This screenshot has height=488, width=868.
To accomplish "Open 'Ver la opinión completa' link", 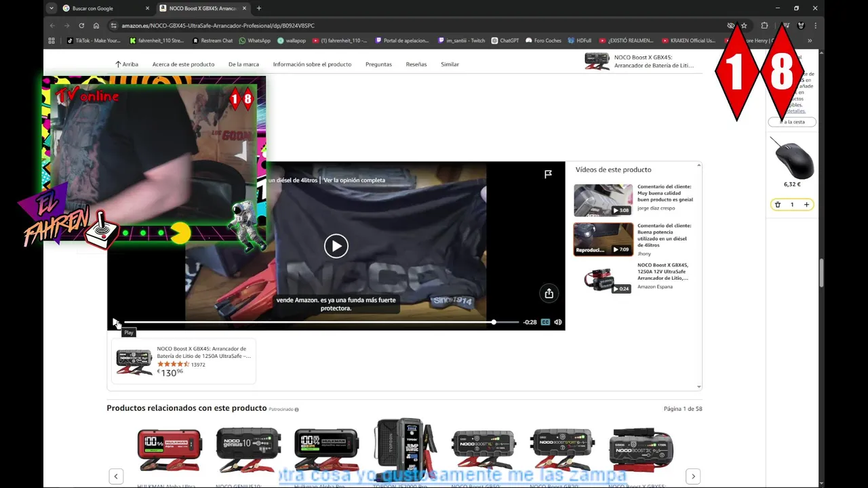I will point(354,180).
